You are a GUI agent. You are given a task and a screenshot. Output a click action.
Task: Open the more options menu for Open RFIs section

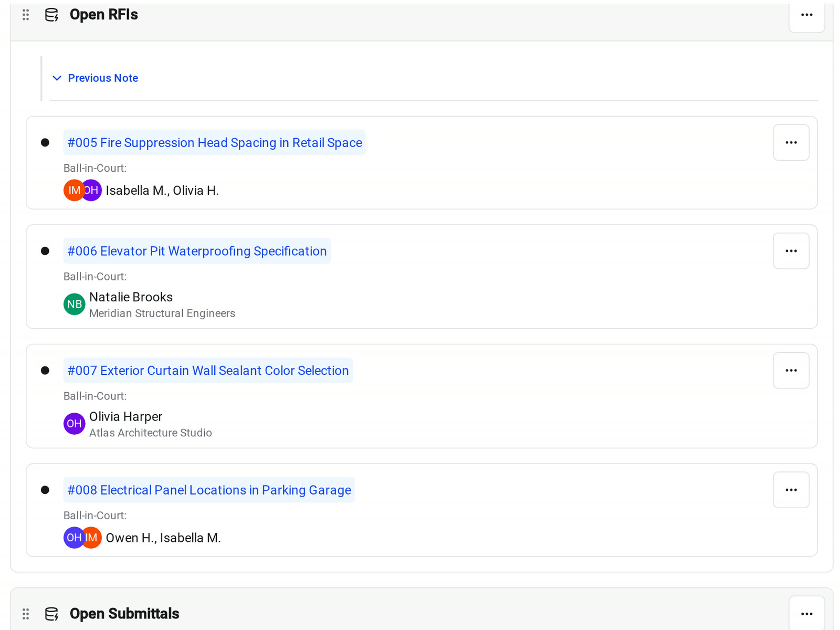pos(806,15)
